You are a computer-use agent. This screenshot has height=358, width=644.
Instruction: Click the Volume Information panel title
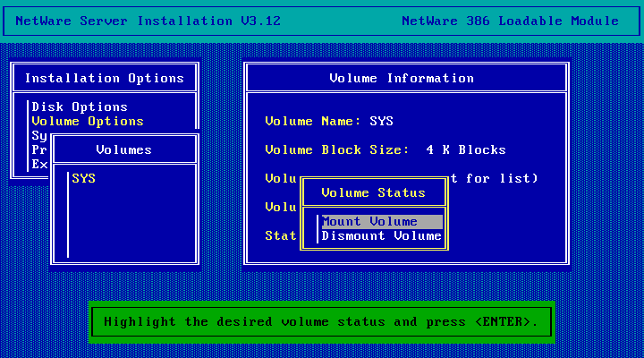point(402,78)
